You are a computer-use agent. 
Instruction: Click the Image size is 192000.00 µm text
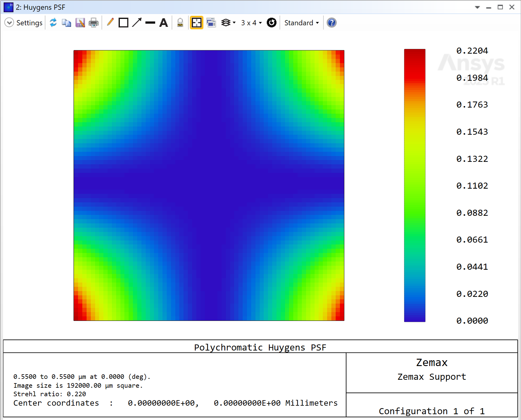[x=78, y=386]
